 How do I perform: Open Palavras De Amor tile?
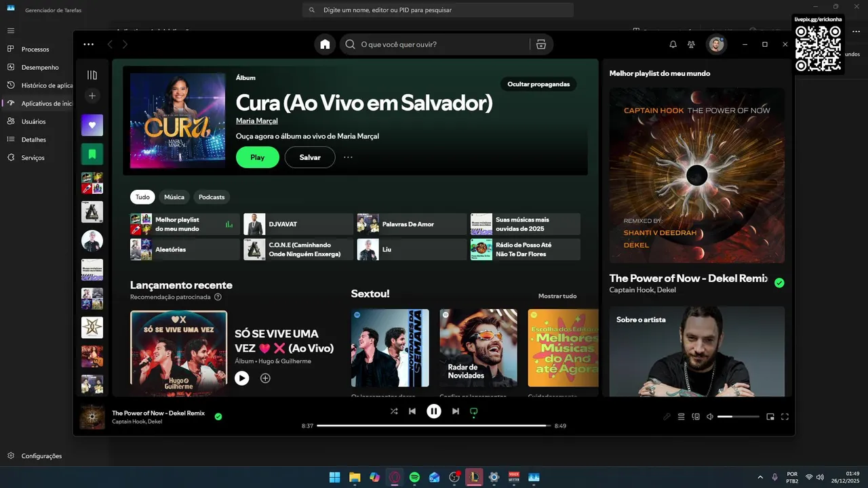412,224
